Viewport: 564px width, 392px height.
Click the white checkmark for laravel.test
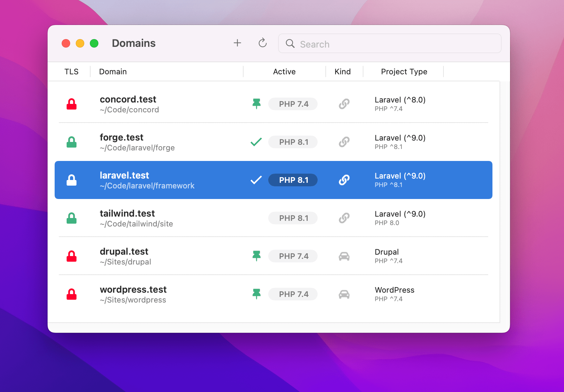point(256,180)
